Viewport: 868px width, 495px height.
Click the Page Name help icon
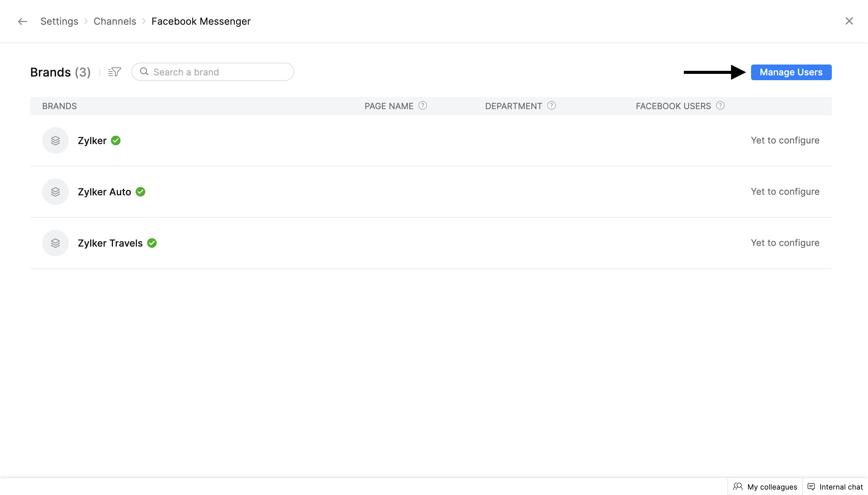point(423,106)
